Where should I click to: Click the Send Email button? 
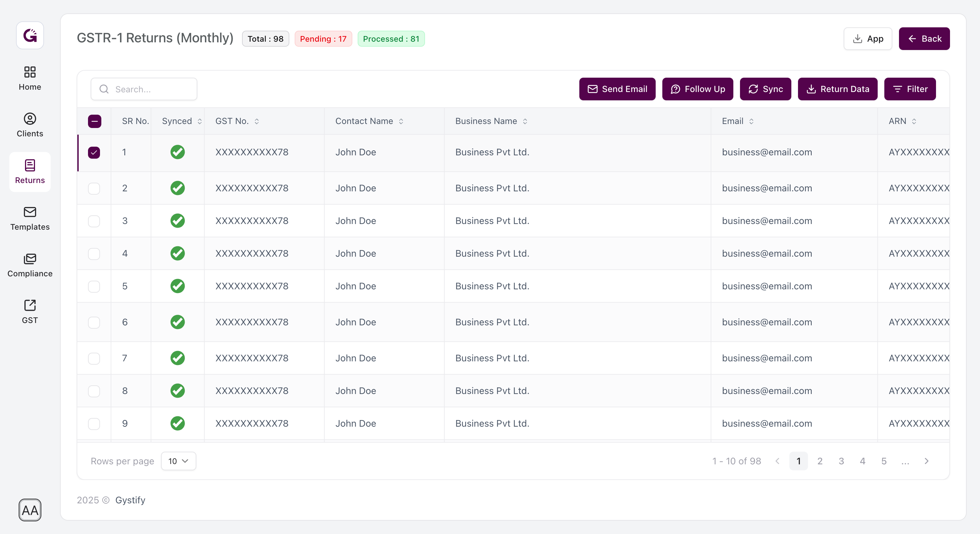617,89
